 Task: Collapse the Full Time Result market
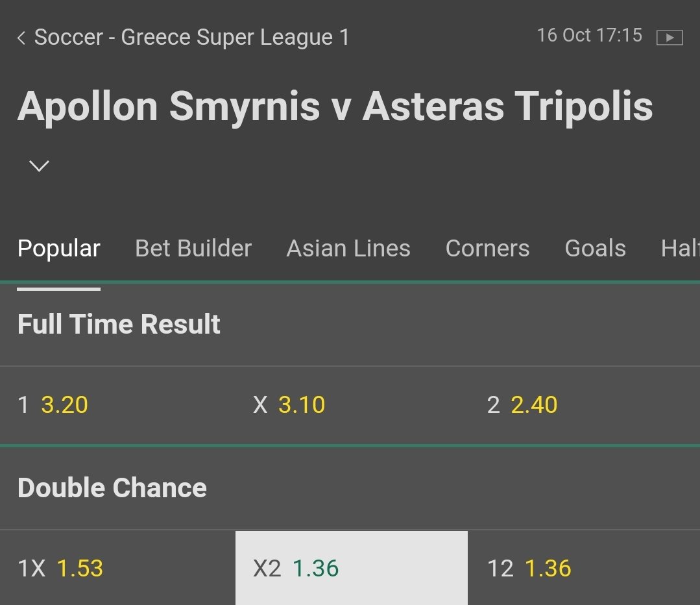point(119,325)
